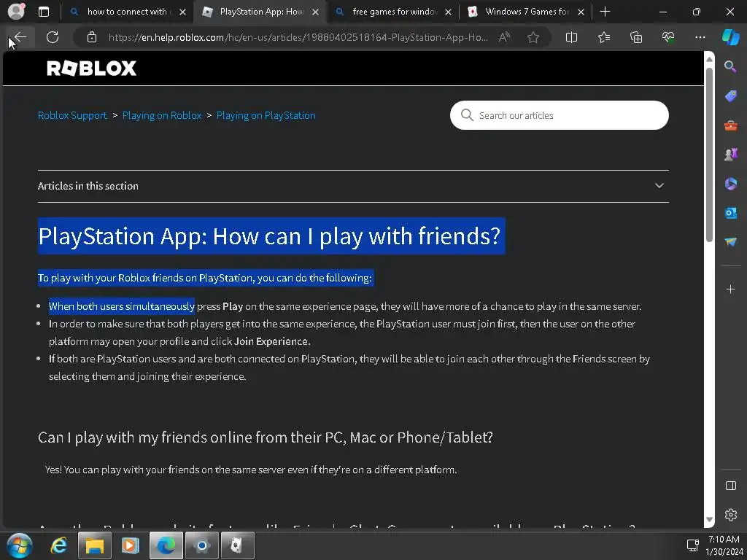Open split screen view icon
The width and height of the screenshot is (747, 560).
pyautogui.click(x=571, y=37)
